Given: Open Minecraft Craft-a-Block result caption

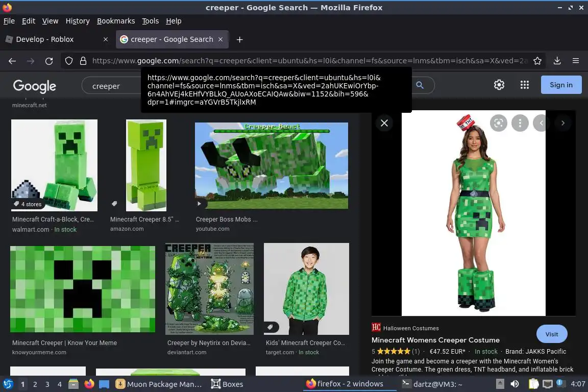Looking at the screenshot, I should tap(53, 219).
